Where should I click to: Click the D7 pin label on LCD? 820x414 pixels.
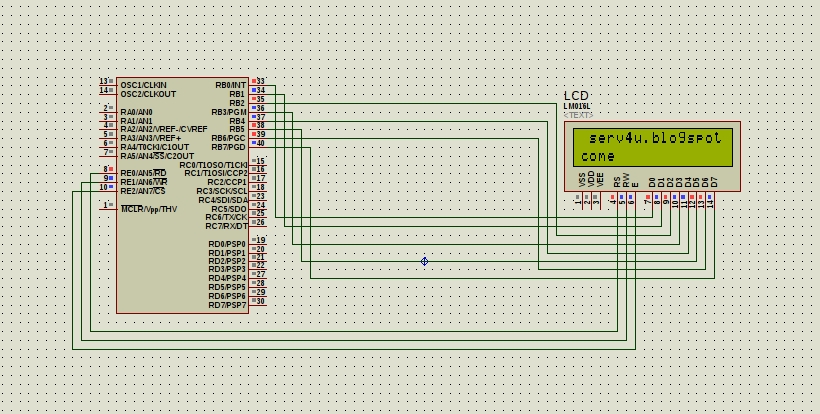(x=714, y=182)
